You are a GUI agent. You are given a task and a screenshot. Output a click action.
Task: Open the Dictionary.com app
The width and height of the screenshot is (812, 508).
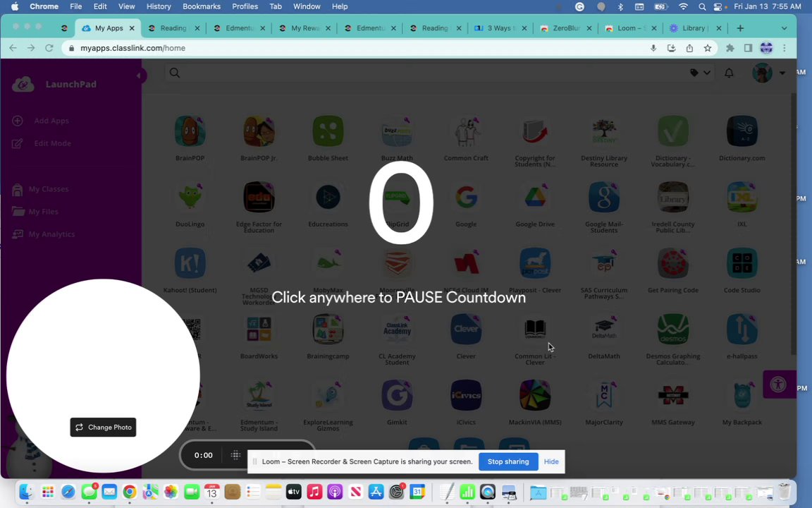(742, 131)
